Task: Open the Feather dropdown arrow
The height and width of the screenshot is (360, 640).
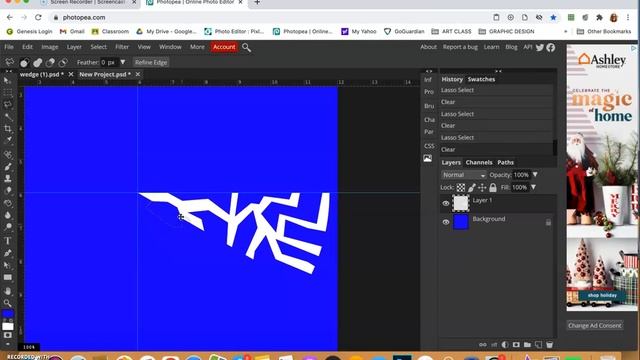Action: (x=122, y=62)
